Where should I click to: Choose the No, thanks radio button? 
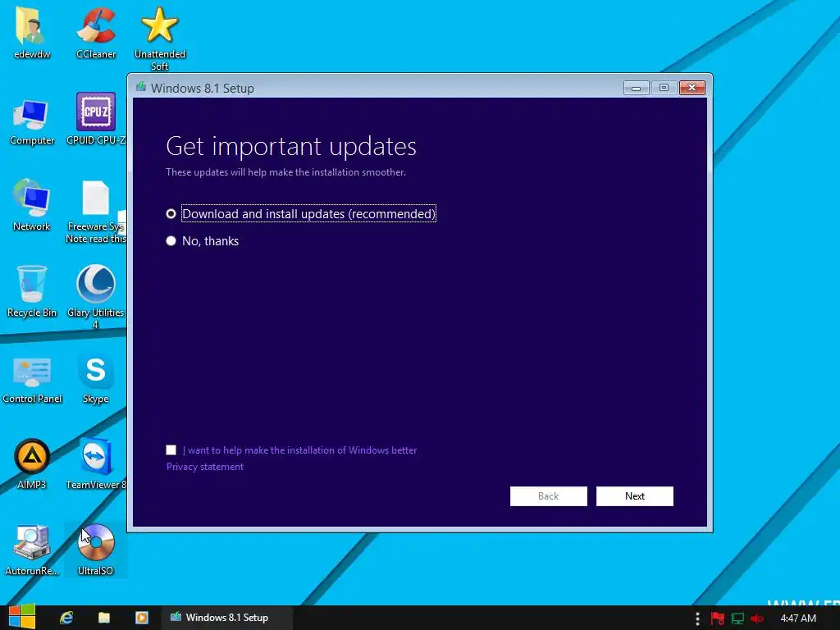171,241
